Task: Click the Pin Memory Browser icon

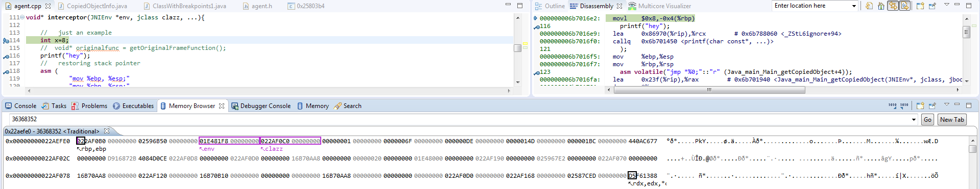Action: [x=933, y=106]
